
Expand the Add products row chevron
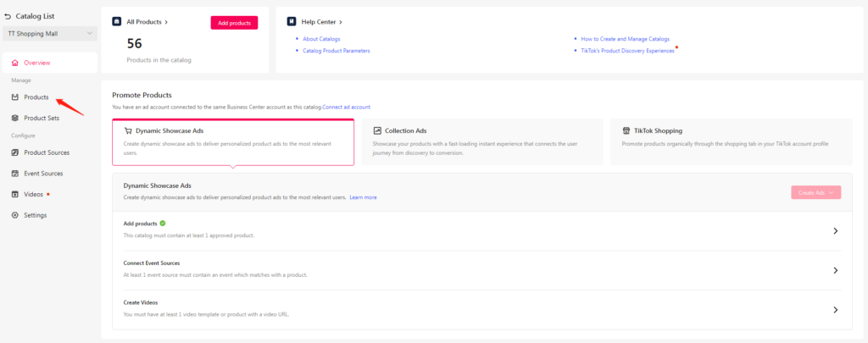pos(836,231)
